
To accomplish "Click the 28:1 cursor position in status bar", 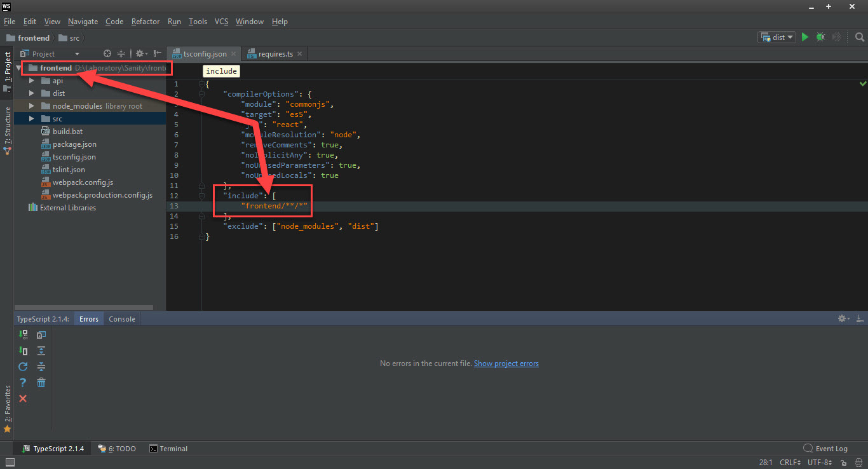I will tap(766, 463).
